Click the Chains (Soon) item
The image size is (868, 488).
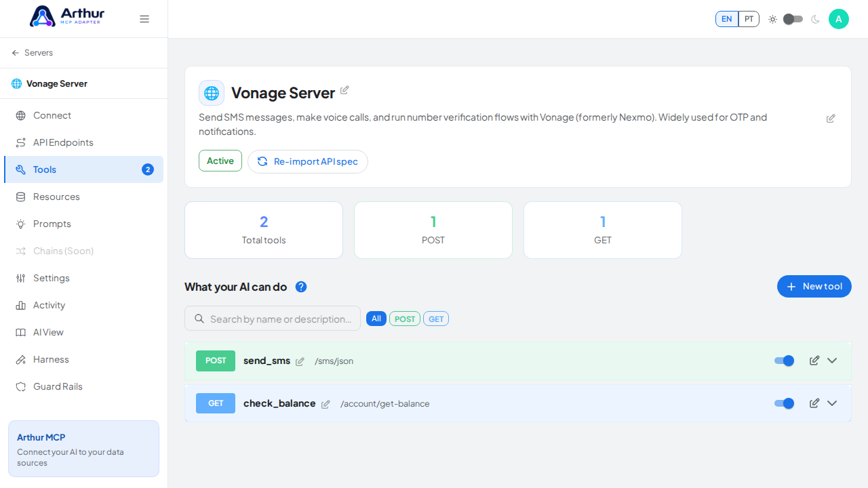pos(83,251)
